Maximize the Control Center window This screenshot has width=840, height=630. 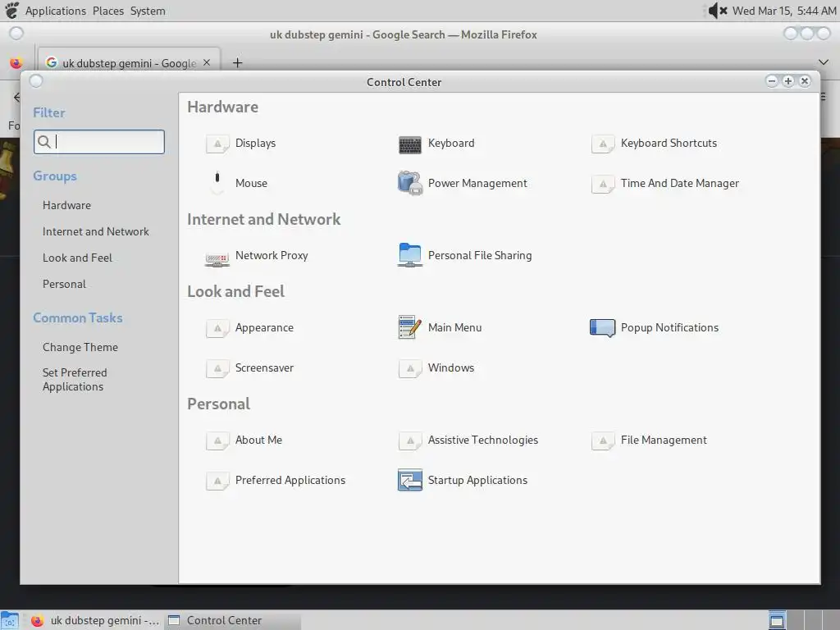coord(788,81)
